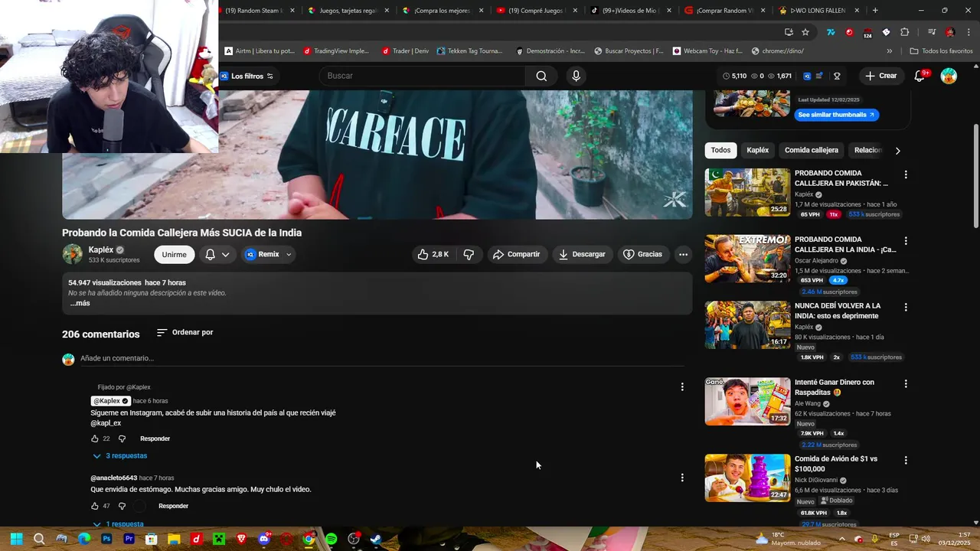The height and width of the screenshot is (551, 980).
Task: Open Photoshop from the taskbar
Action: pyautogui.click(x=106, y=539)
